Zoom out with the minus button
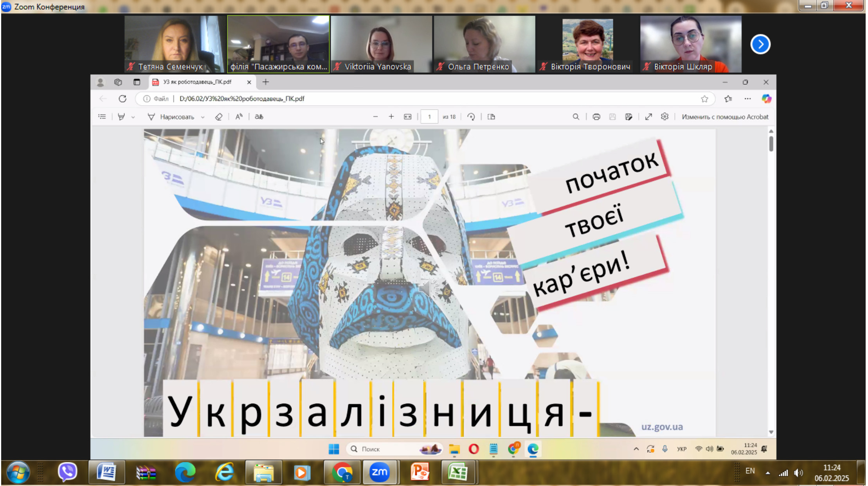 (x=375, y=117)
